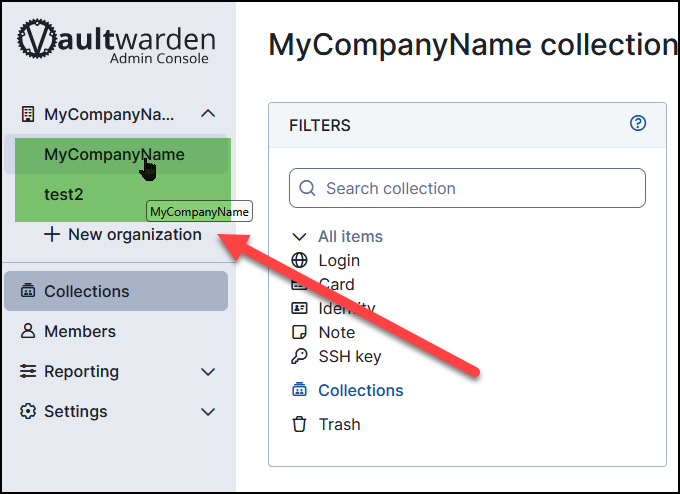680x494 pixels.
Task: Filter by Login globe icon
Action: coord(299,260)
